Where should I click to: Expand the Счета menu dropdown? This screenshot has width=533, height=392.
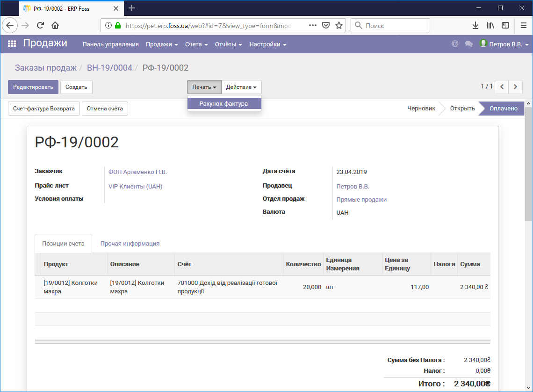coord(196,44)
